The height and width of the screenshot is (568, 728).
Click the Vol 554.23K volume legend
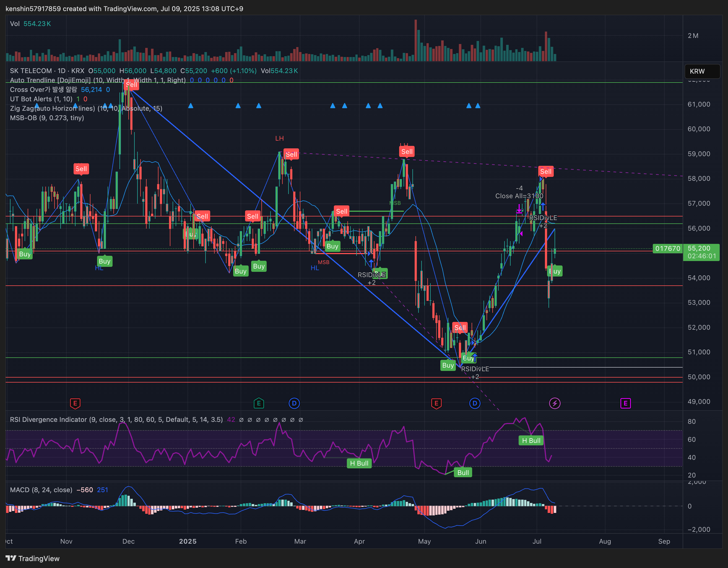tap(30, 24)
